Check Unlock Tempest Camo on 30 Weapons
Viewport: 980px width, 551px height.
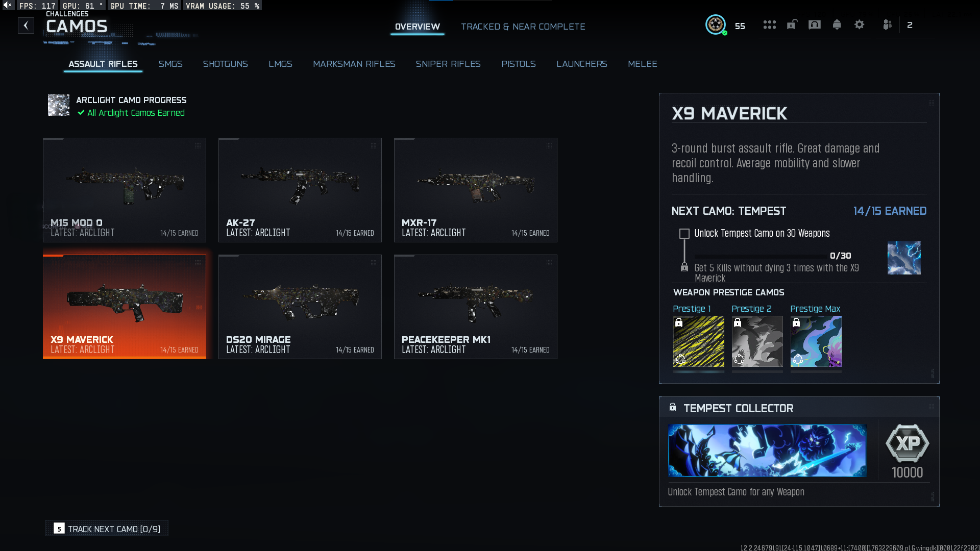[x=684, y=234]
